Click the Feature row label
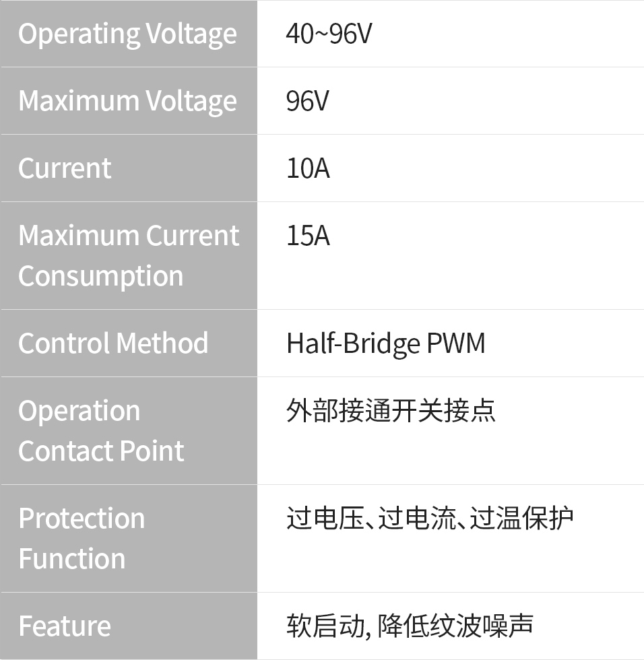 (65, 626)
